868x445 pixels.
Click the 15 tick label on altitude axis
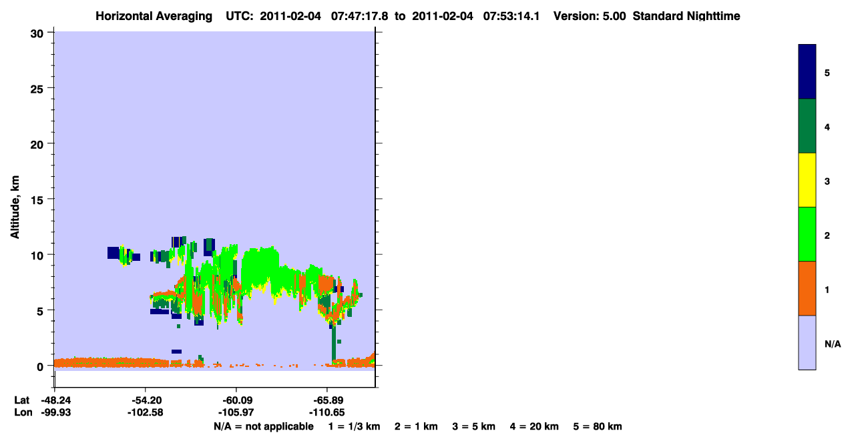coord(39,199)
